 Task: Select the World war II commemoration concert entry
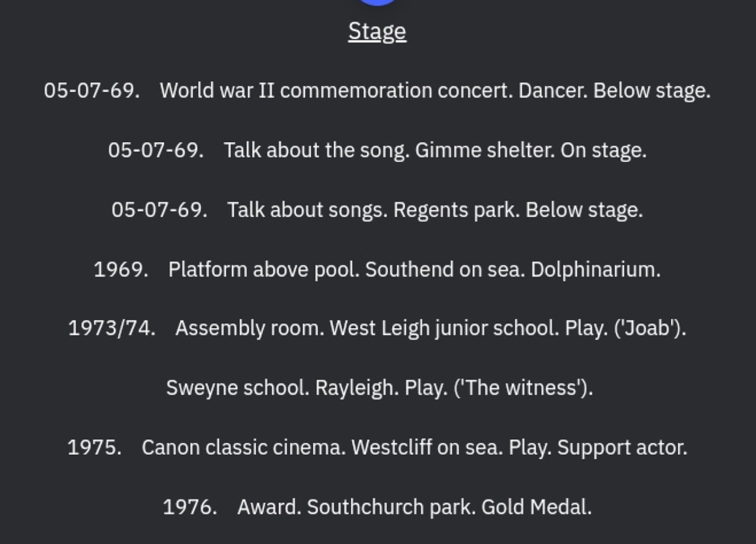click(377, 91)
